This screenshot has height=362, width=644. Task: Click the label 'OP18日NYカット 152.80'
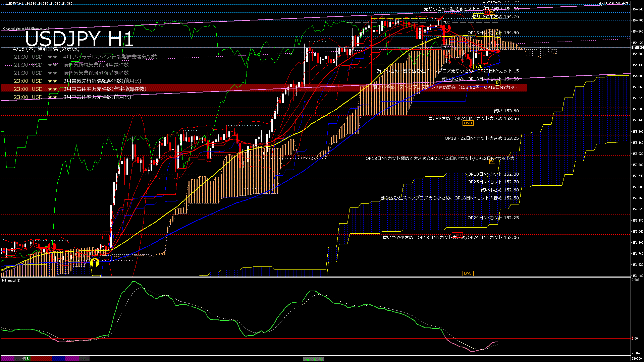point(493,174)
